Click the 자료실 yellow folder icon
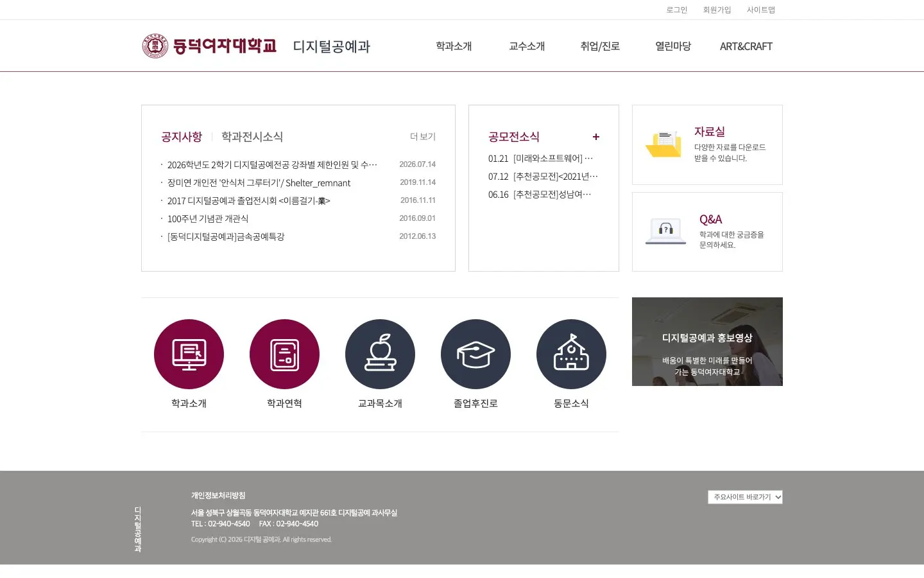The width and height of the screenshot is (924, 578). 663,144
